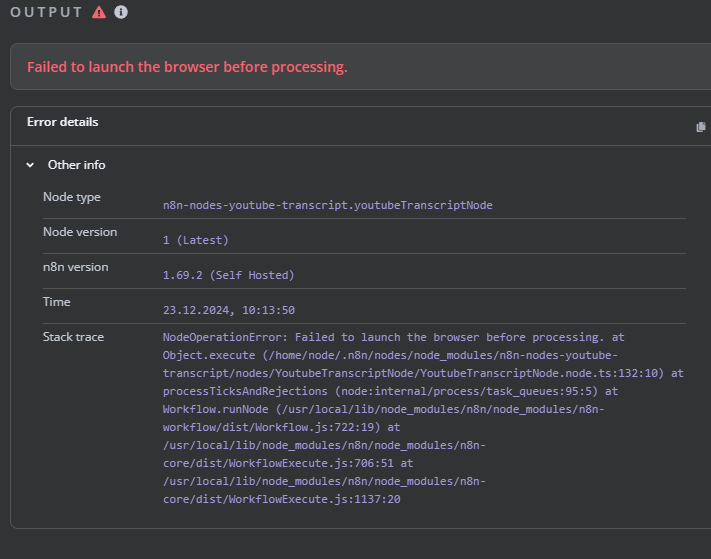Image resolution: width=711 pixels, height=559 pixels.
Task: Click the processTicksAndRejections stack trace line
Action: (390, 391)
